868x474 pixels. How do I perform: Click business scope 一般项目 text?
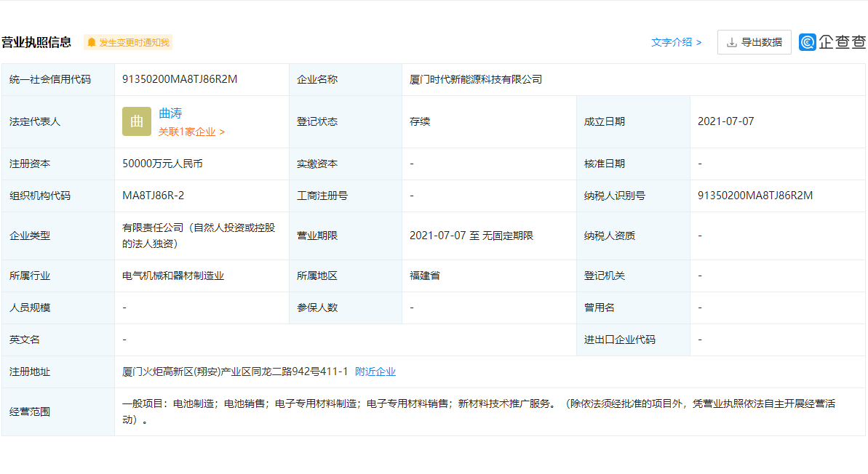(x=479, y=411)
